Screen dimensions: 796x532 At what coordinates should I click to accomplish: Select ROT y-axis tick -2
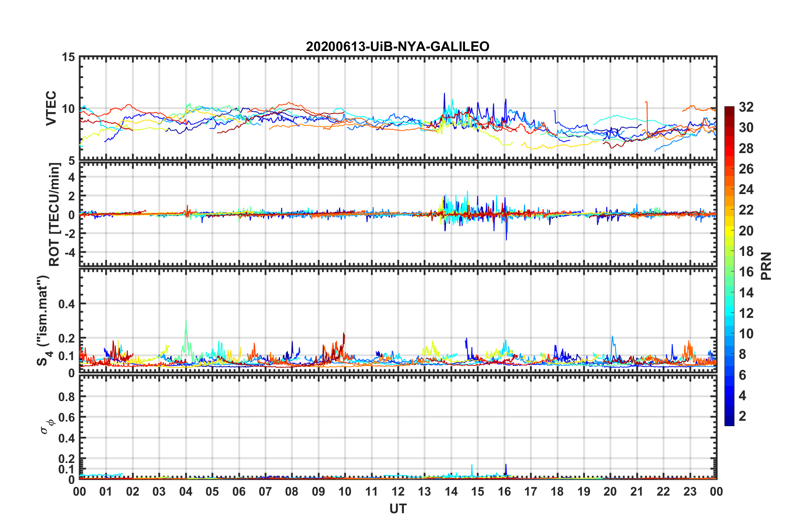point(70,233)
